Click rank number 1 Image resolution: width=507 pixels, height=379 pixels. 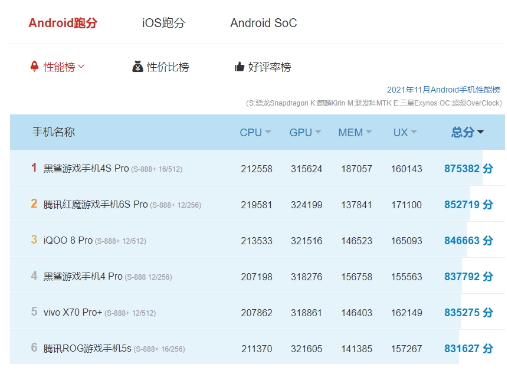34,168
